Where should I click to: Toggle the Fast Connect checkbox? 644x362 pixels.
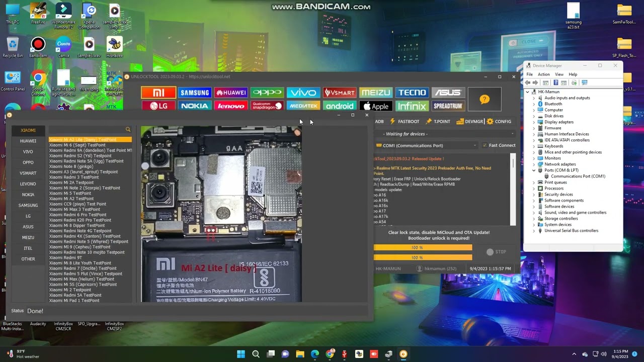tap(485, 145)
